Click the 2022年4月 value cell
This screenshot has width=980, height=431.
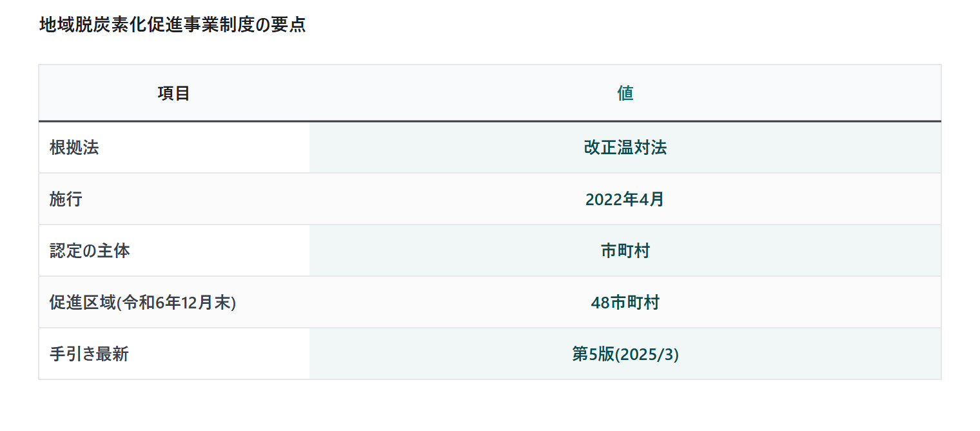point(625,199)
